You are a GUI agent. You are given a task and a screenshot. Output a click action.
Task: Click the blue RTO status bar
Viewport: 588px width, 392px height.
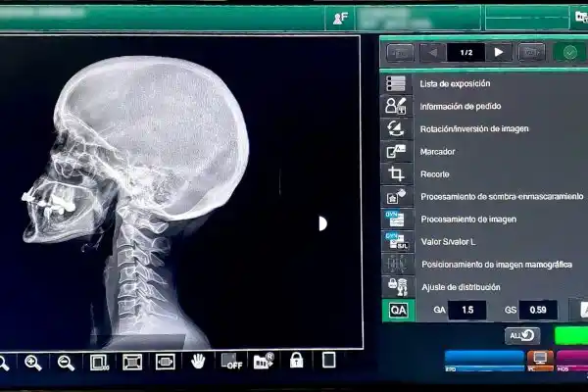click(483, 359)
